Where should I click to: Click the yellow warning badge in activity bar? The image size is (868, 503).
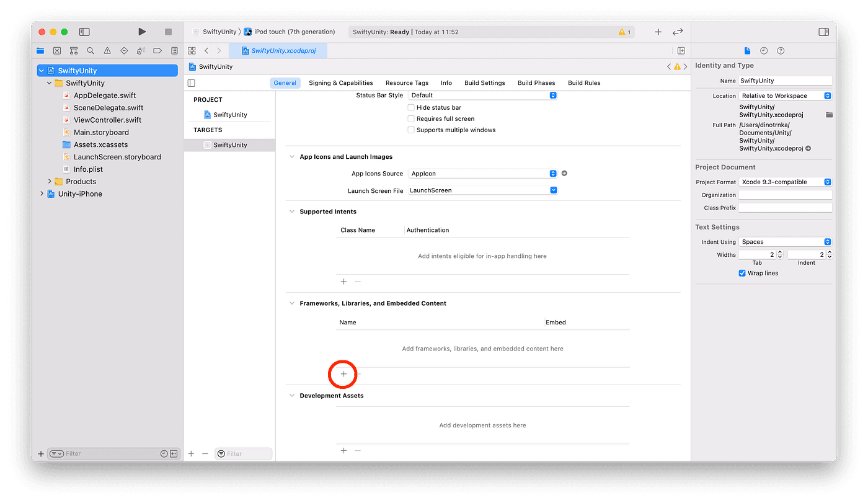(x=624, y=32)
